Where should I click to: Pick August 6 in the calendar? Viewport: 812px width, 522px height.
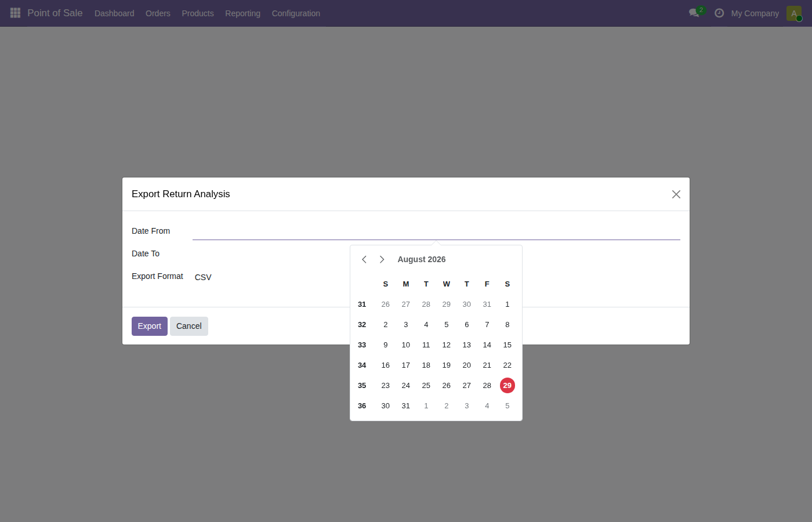click(467, 325)
